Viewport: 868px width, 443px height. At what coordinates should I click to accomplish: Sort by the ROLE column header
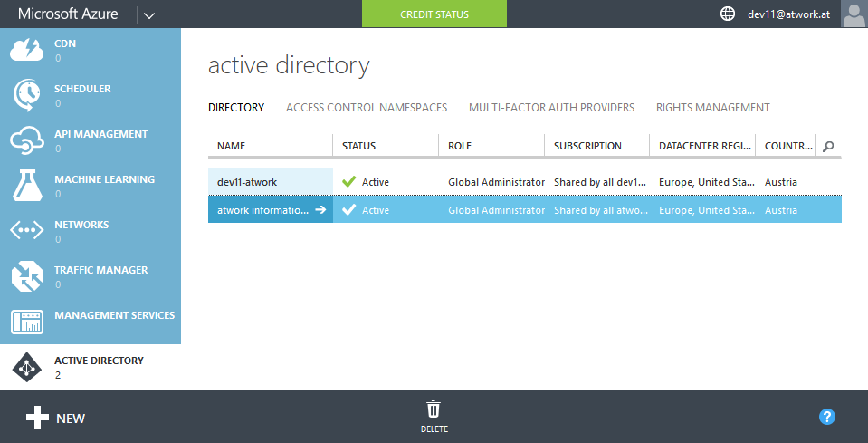click(460, 146)
